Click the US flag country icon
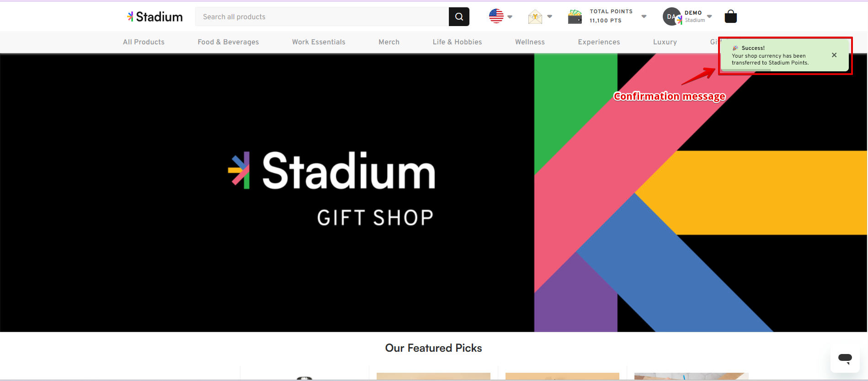Screen dimensions: 868x381 pyautogui.click(x=496, y=16)
